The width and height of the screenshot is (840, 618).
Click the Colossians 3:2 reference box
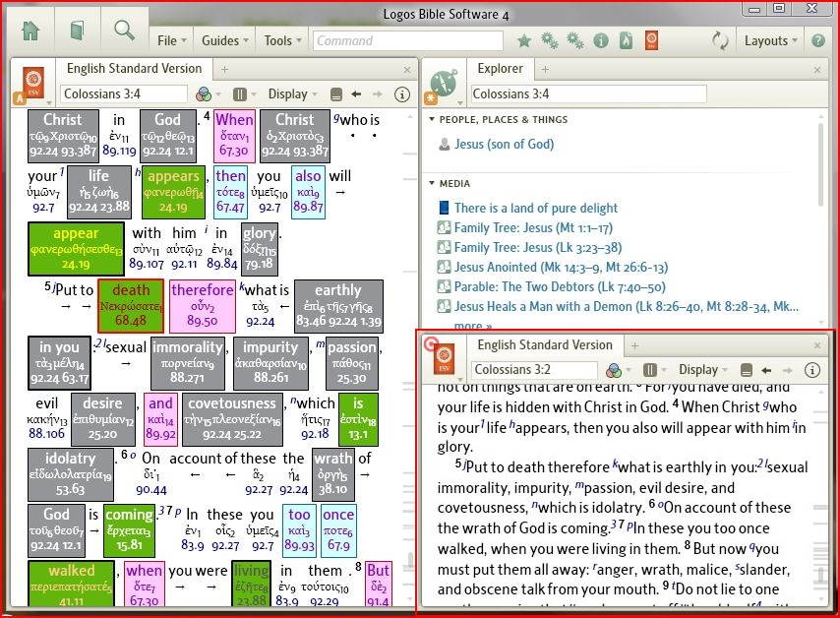coord(534,370)
